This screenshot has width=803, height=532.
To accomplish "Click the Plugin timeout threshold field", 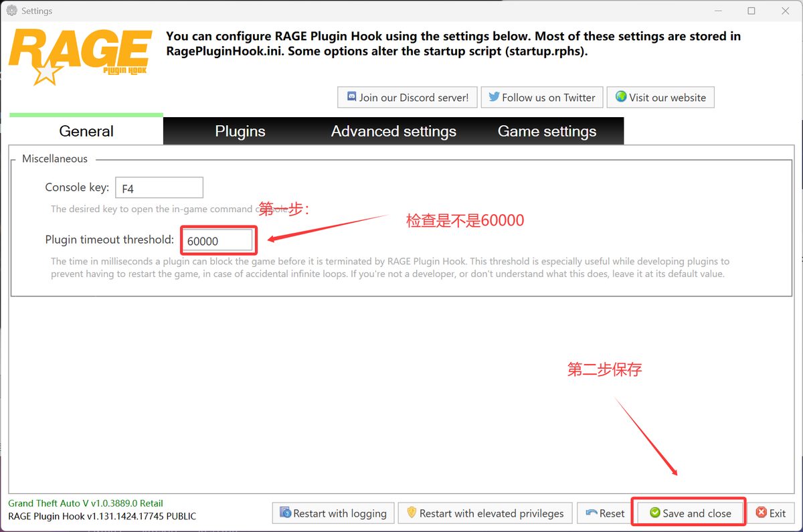I will (217, 241).
